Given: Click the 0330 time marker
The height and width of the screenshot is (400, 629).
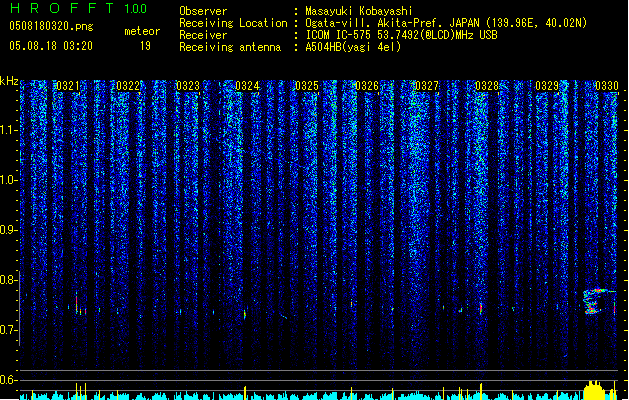Looking at the screenshot, I should [607, 86].
